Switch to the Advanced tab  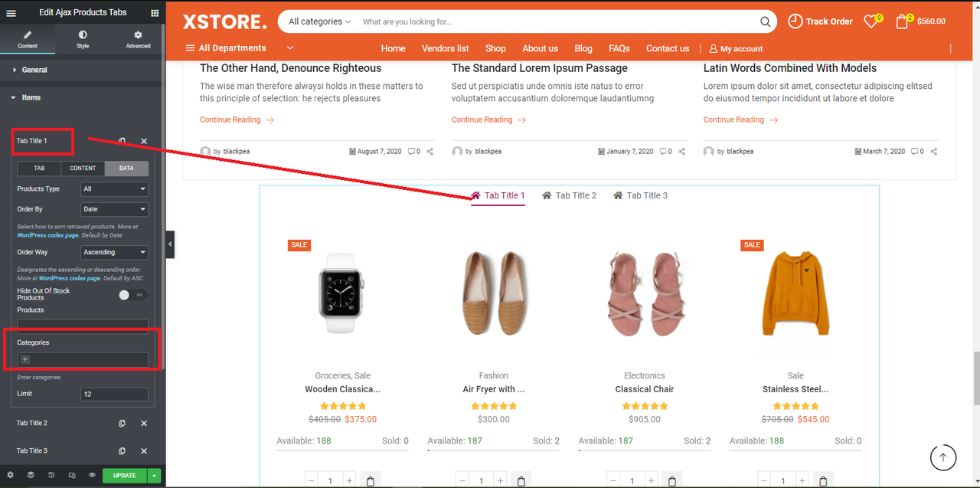pyautogui.click(x=138, y=39)
